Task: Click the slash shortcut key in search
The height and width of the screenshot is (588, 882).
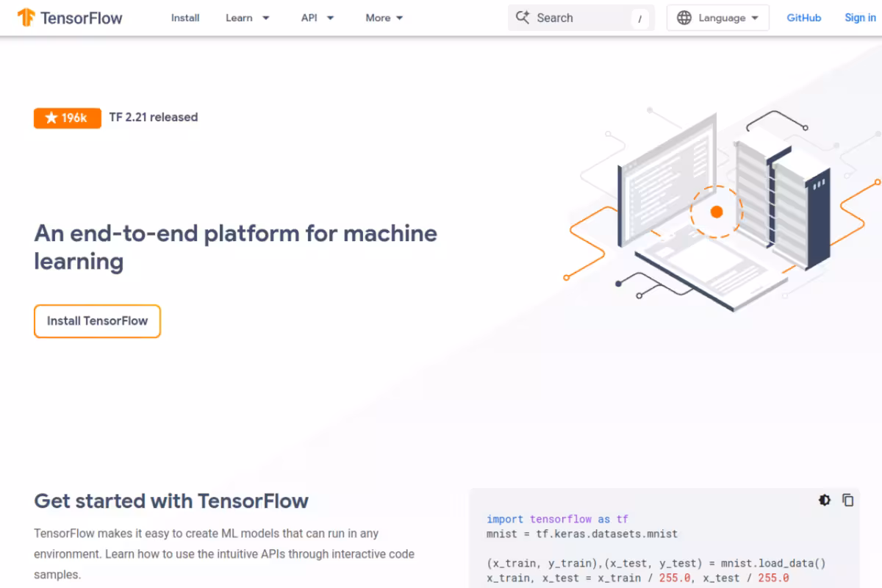Action: (639, 18)
